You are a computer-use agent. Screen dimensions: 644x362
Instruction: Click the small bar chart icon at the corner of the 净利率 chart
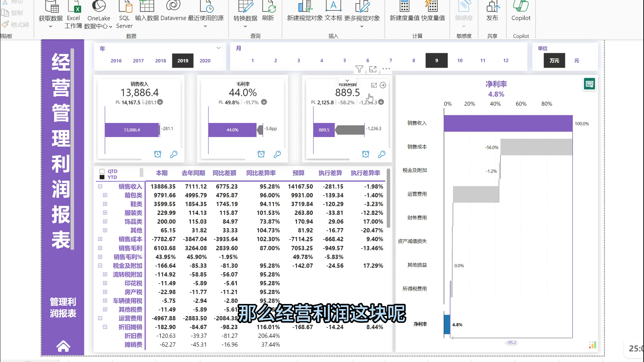pos(592,345)
